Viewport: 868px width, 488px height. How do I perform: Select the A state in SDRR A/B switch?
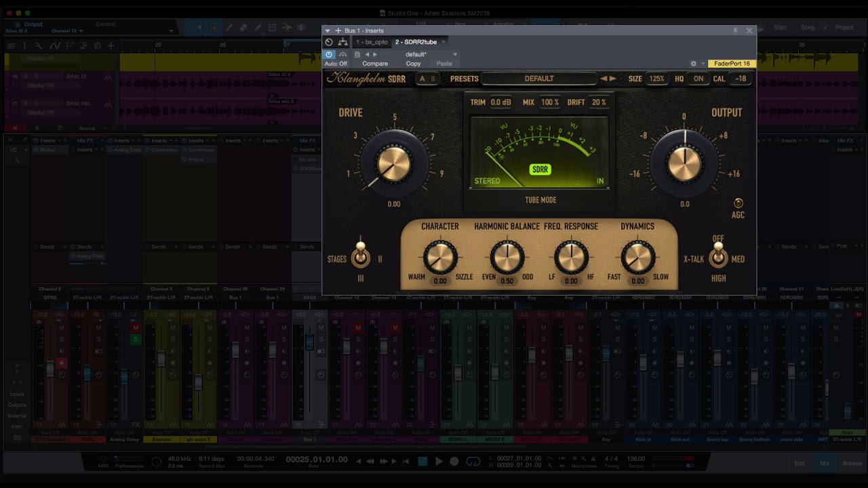(x=422, y=79)
